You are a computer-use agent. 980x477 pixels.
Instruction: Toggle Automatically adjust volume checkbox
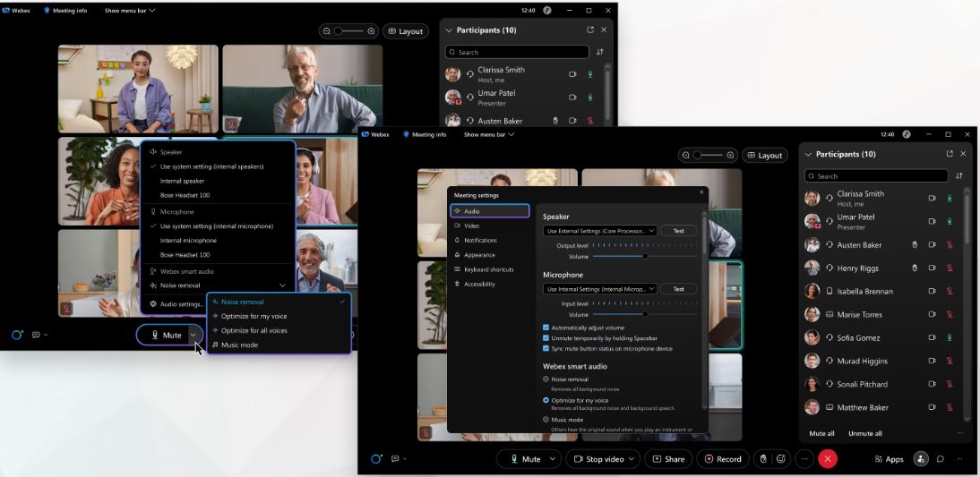point(546,328)
